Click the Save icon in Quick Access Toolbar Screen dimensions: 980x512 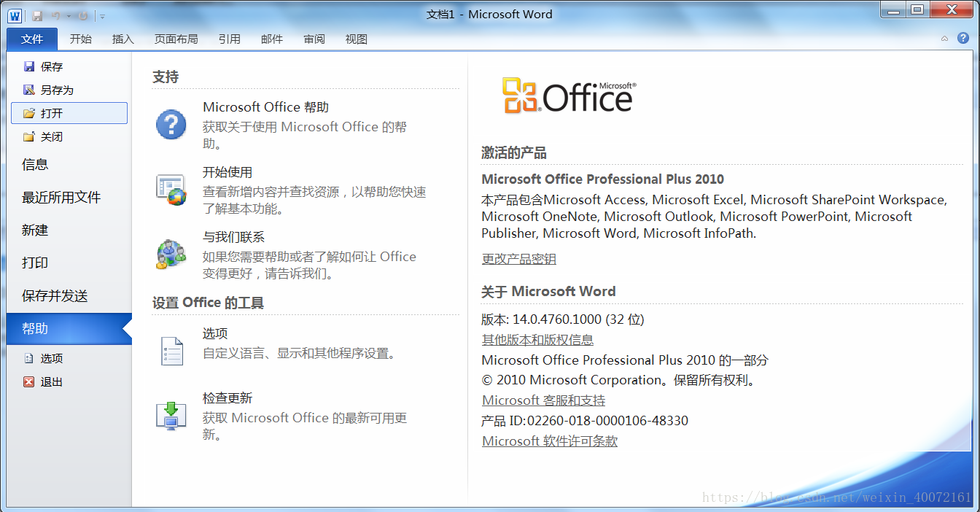point(36,15)
